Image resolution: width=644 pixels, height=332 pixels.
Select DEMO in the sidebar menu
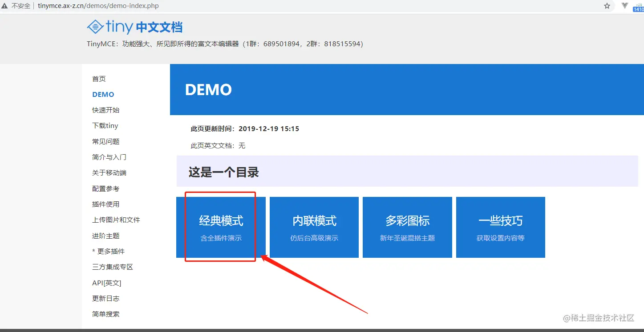point(103,94)
